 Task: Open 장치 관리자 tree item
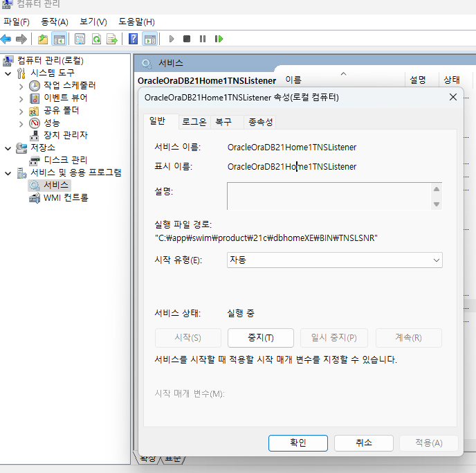(x=66, y=135)
